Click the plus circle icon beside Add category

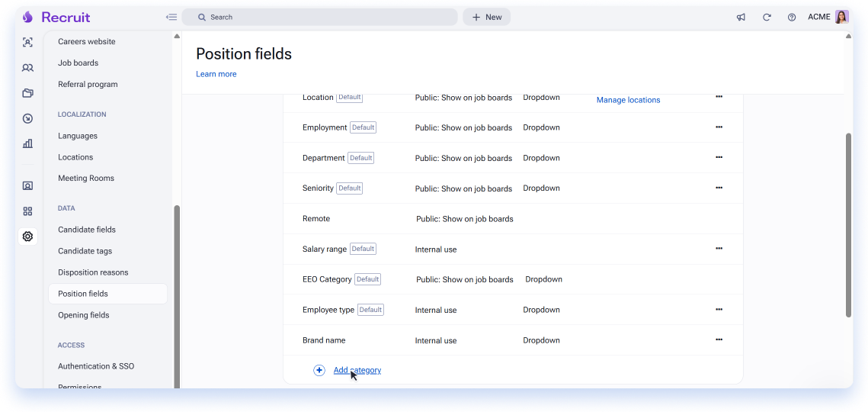[x=319, y=370]
